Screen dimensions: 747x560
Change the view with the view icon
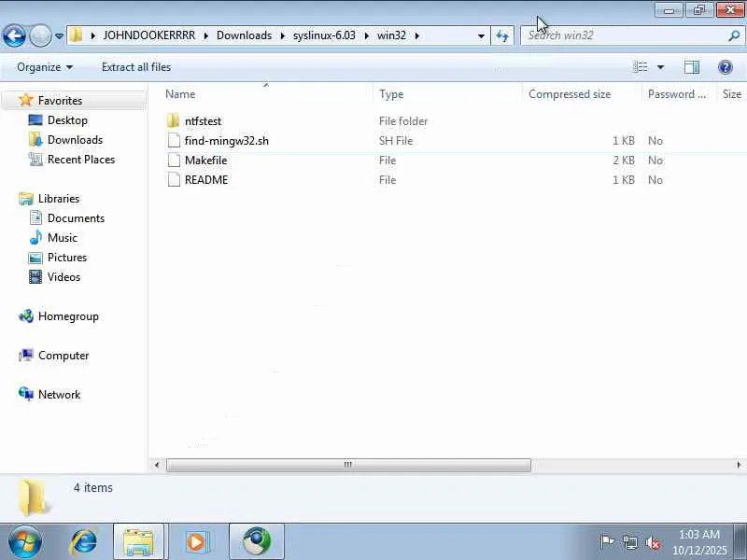pyautogui.click(x=641, y=67)
